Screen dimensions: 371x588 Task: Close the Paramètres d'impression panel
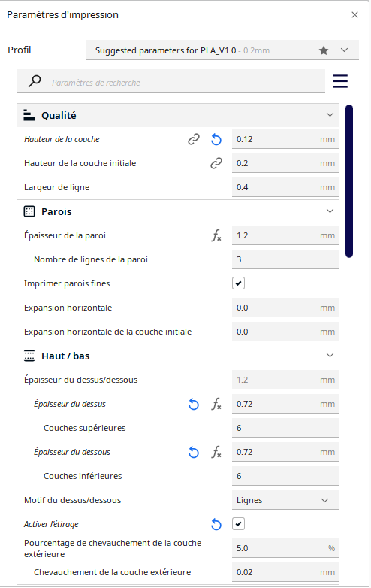click(355, 14)
